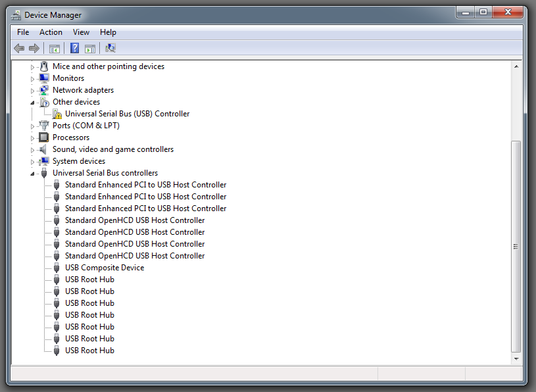Image resolution: width=536 pixels, height=392 pixels.
Task: Expand the Ports (COM & LPT) category
Action: pyautogui.click(x=32, y=126)
